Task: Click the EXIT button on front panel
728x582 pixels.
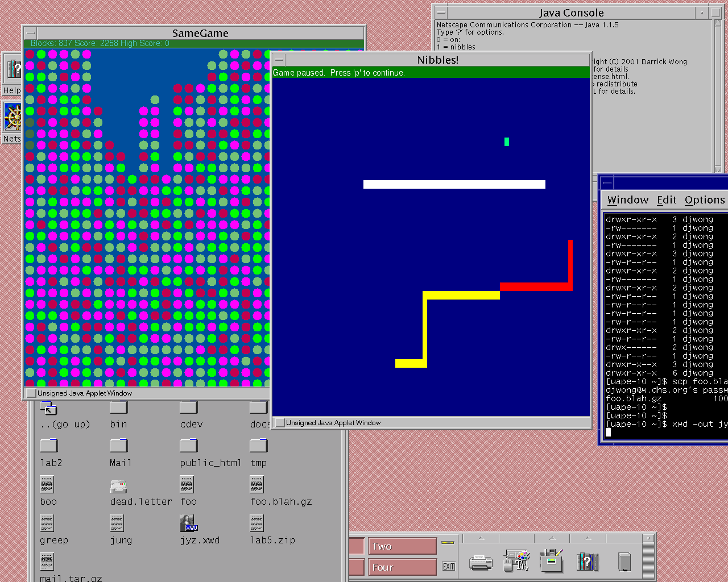Action: point(449,566)
